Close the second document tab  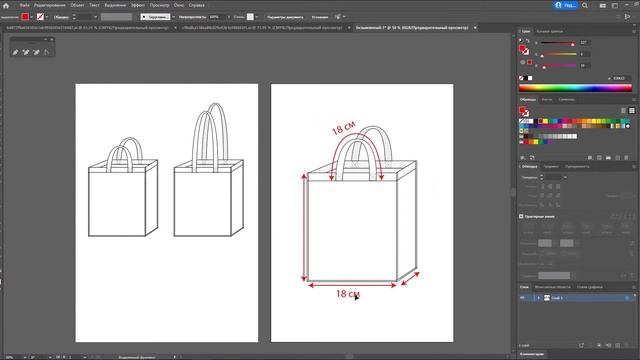349,28
